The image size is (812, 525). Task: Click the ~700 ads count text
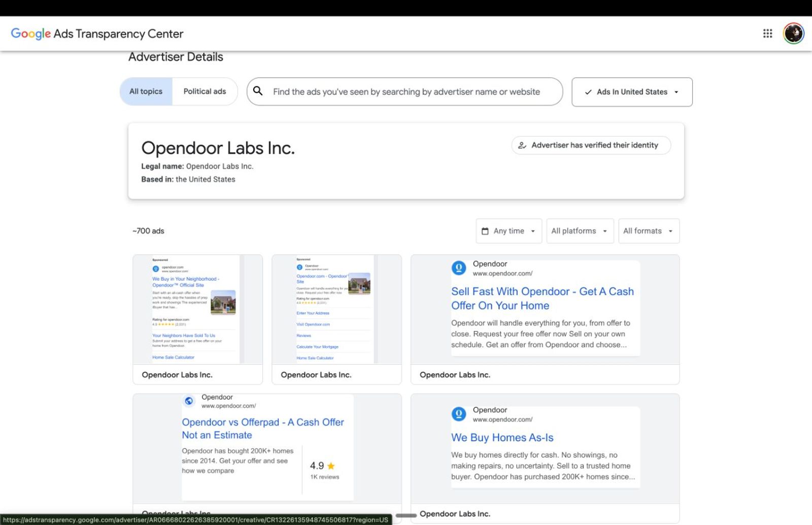148,231
